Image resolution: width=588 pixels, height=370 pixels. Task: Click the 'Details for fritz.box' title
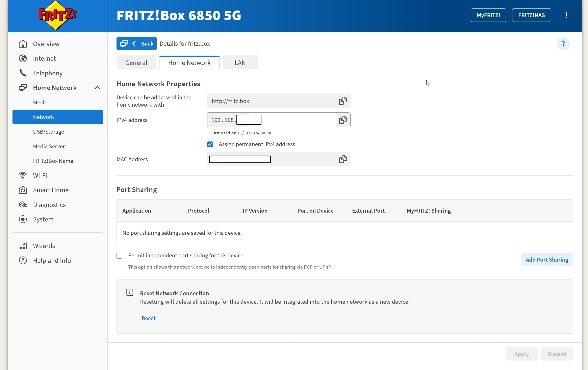185,44
